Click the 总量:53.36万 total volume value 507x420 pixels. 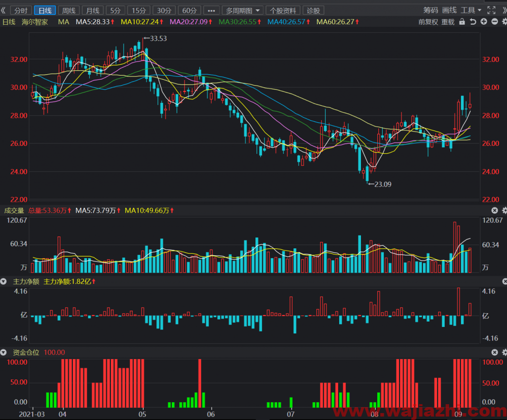coord(50,211)
